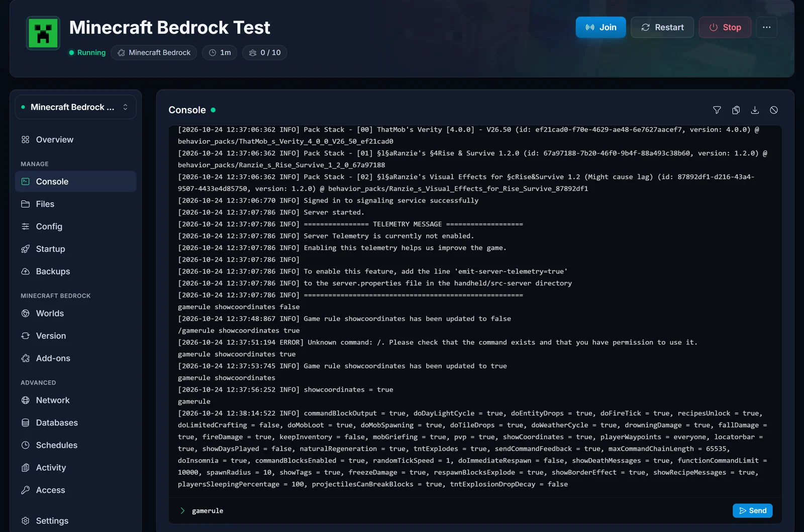Join the running server
The image size is (804, 532).
[x=600, y=27]
